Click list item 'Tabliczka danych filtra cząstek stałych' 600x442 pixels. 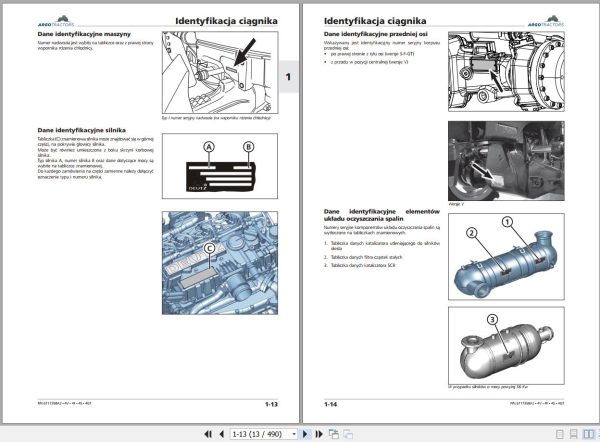click(x=366, y=257)
